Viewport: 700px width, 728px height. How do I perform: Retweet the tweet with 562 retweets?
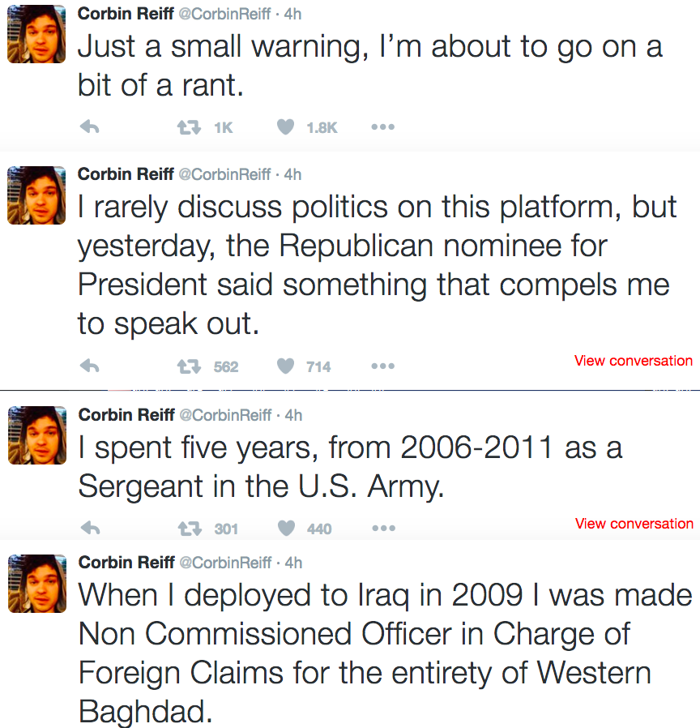point(189,366)
